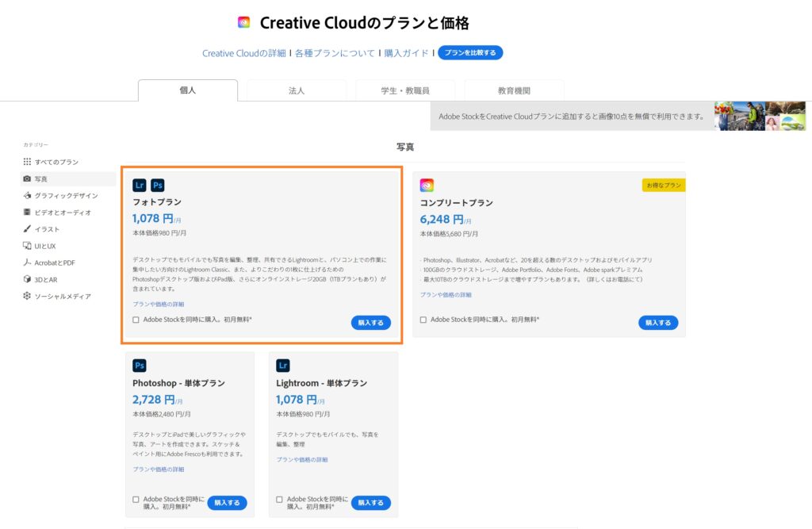Click Lightroom - 単体プラン title

[x=322, y=383]
